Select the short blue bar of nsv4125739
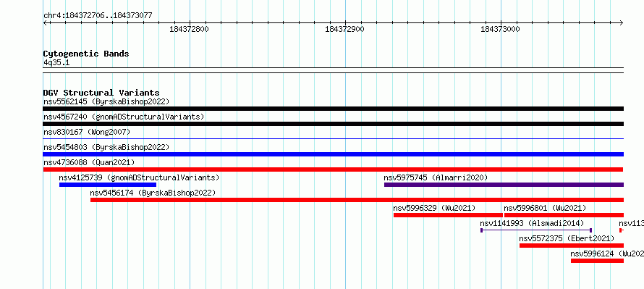 108,185
